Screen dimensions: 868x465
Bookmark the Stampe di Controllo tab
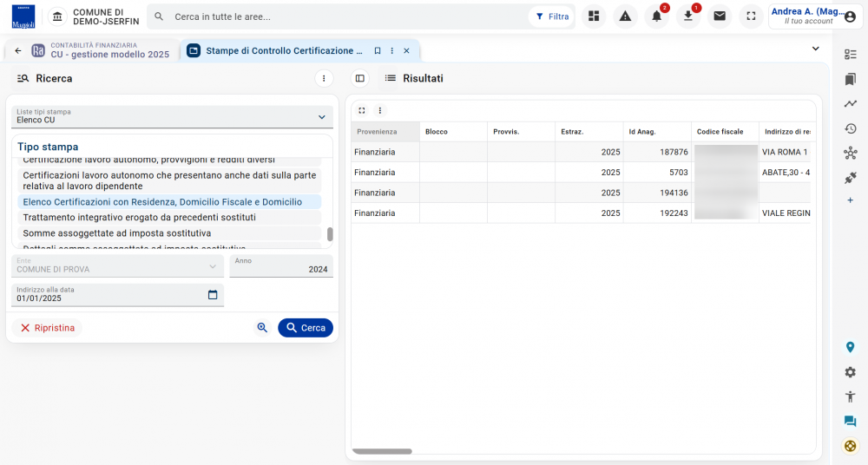(378, 50)
